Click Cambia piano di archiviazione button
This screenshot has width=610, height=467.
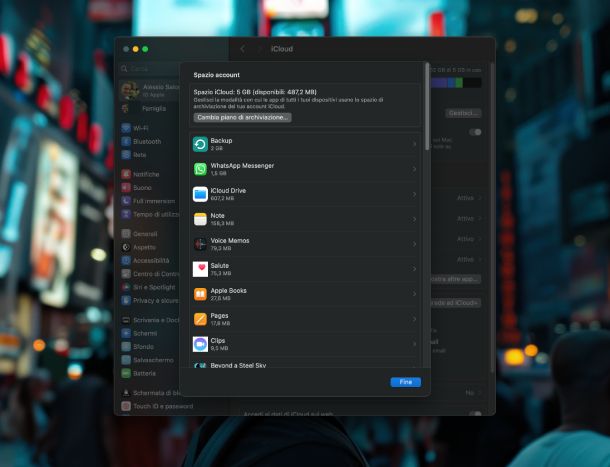[x=242, y=117]
